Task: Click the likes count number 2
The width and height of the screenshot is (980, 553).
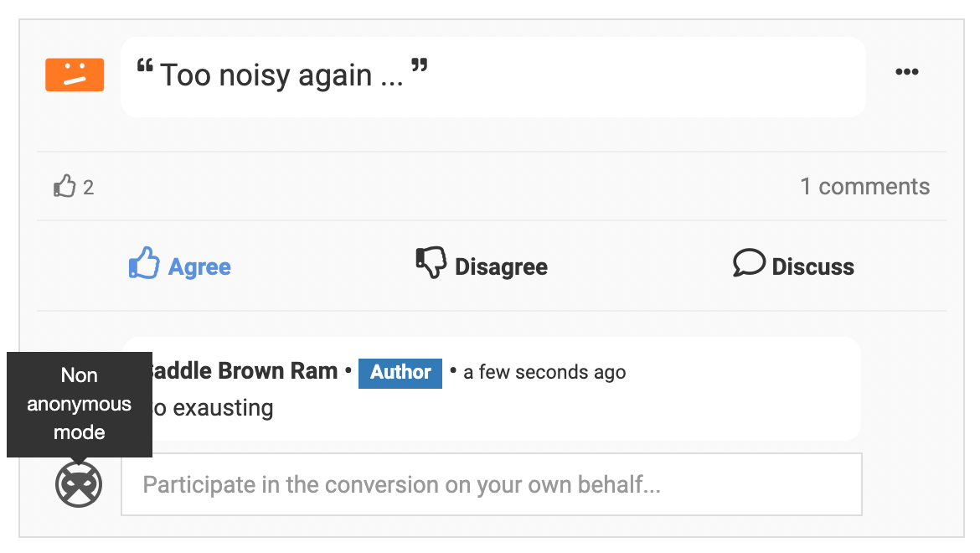Action: point(89,188)
